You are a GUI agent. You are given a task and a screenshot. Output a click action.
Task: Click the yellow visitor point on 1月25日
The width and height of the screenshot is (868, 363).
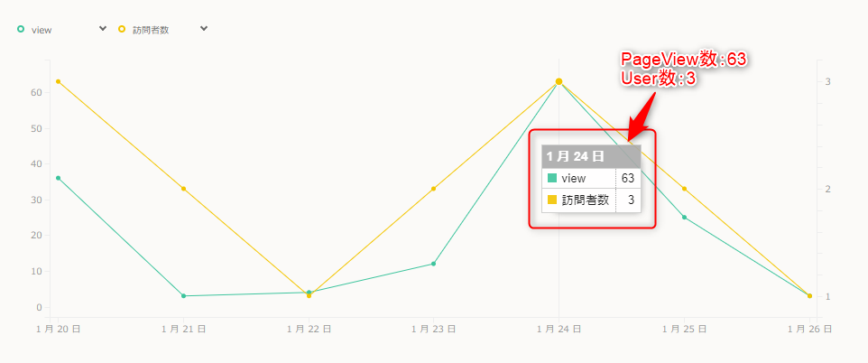[x=684, y=189]
